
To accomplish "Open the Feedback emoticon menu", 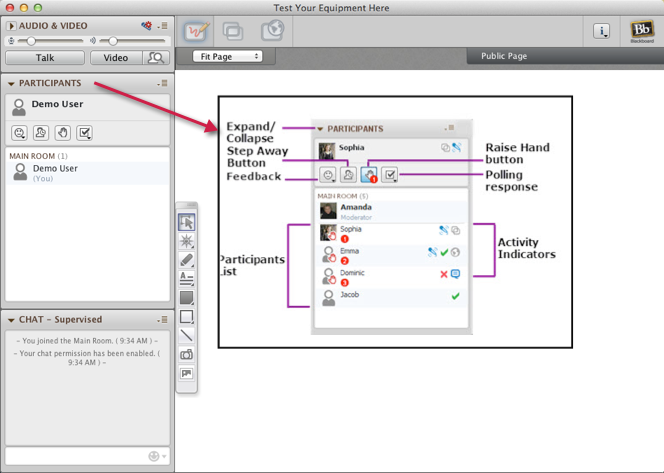I will point(19,133).
